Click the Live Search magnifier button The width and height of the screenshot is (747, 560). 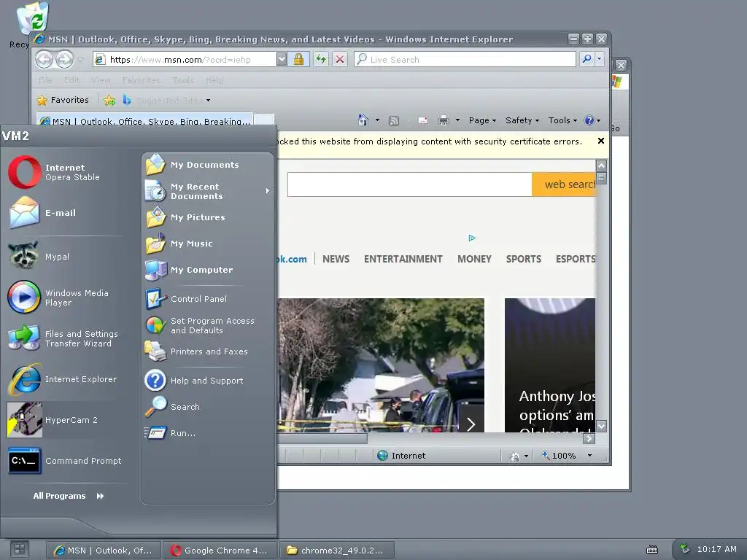587,59
